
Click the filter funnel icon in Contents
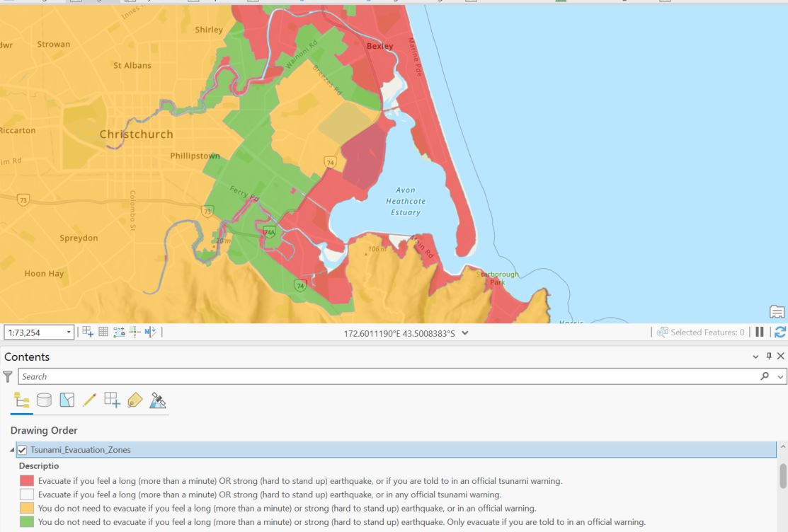[x=8, y=376]
